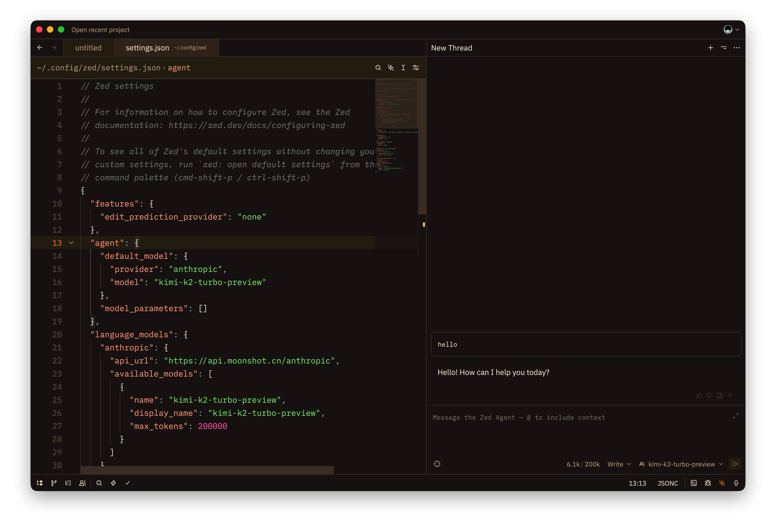
Task: Open the git panel icon
Action: [54, 483]
